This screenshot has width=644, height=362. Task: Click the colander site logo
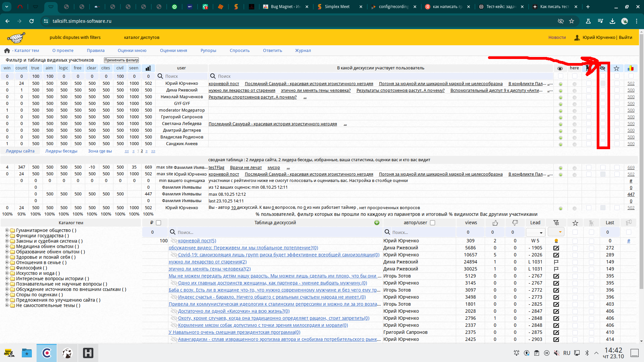pos(16,38)
